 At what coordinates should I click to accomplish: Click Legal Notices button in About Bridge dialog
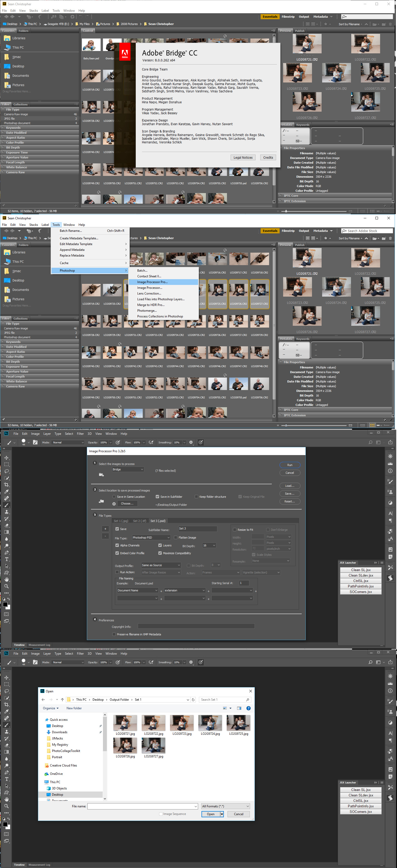pyautogui.click(x=243, y=157)
